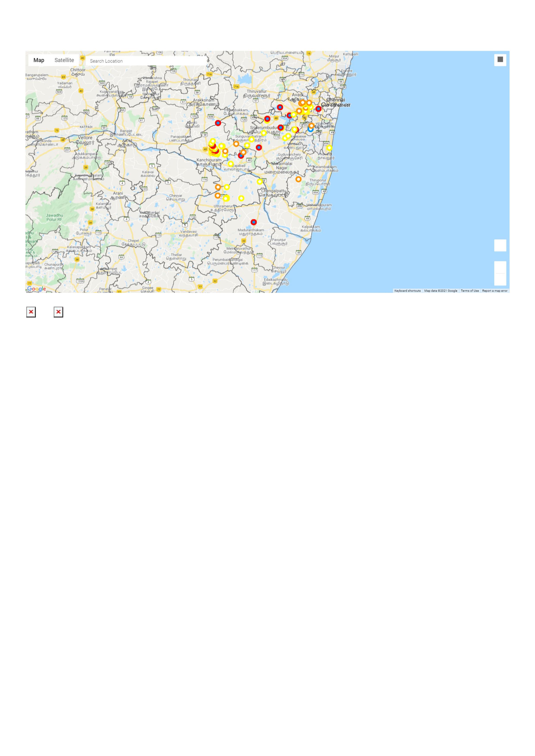Click the Vandavasi town label
535x756 pixels.
(x=188, y=233)
